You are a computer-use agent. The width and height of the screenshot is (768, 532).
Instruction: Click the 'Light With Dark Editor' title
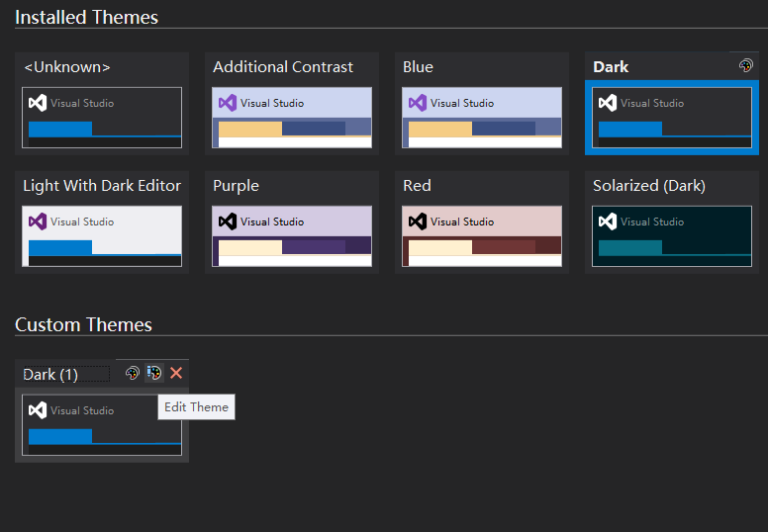(102, 186)
